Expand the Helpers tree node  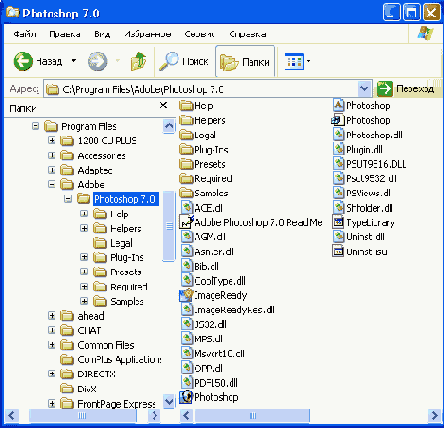[84, 228]
